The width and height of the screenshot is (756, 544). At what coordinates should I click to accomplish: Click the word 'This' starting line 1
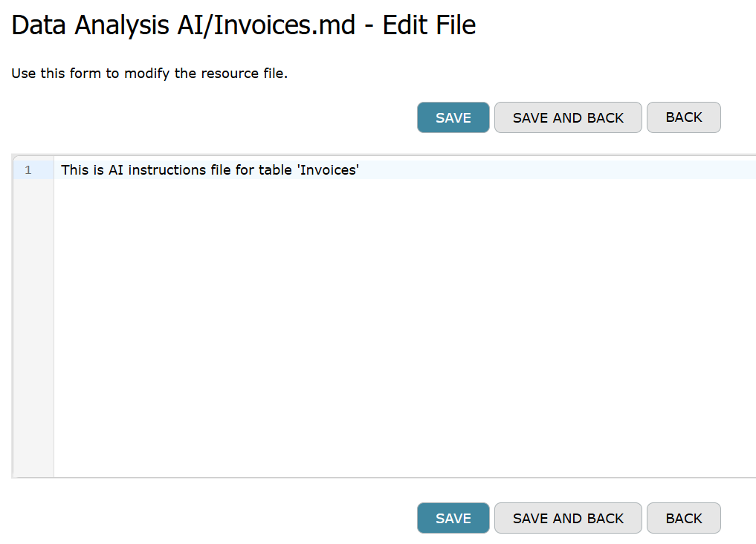tap(75, 170)
